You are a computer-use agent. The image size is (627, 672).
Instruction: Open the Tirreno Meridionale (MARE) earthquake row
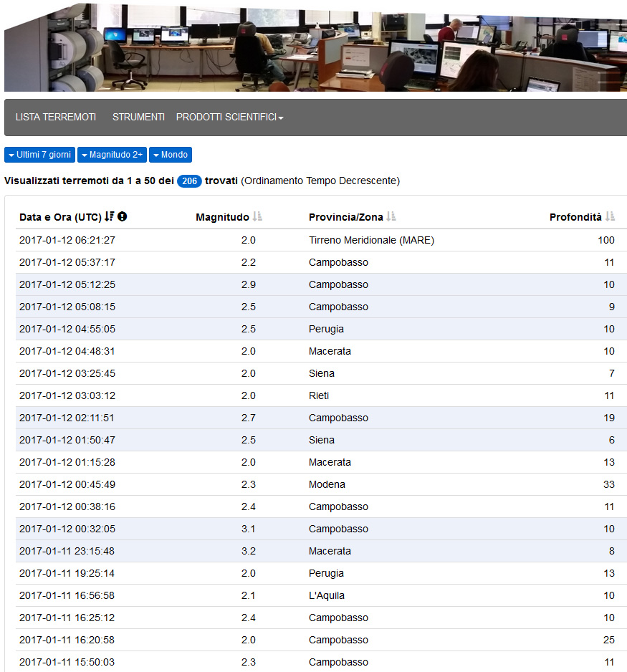tap(371, 240)
